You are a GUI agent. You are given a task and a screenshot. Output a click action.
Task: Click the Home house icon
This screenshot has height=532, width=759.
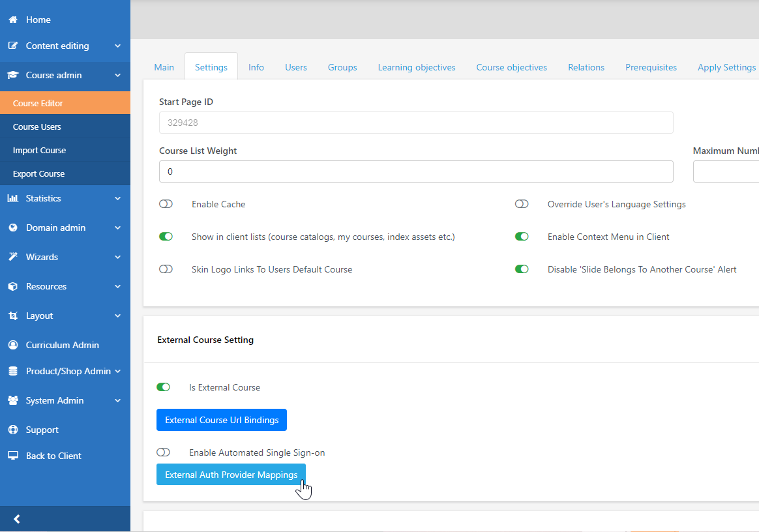tap(13, 20)
